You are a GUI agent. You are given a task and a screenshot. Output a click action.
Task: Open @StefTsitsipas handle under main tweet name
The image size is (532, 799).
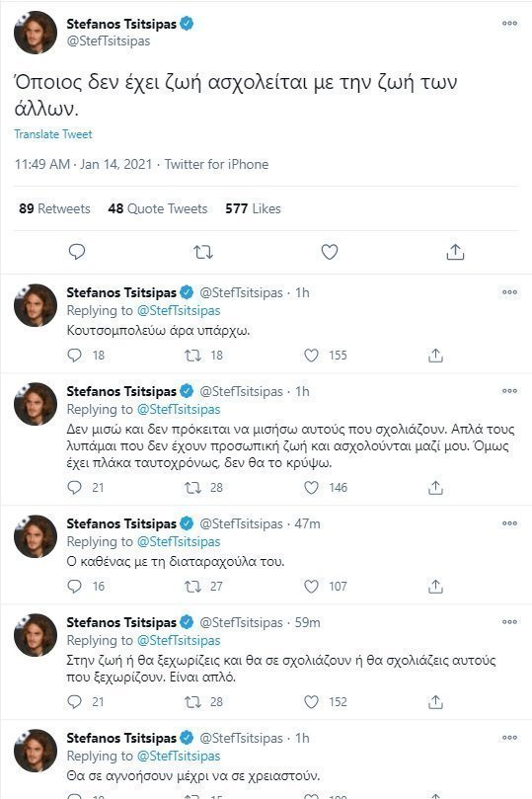[109, 40]
